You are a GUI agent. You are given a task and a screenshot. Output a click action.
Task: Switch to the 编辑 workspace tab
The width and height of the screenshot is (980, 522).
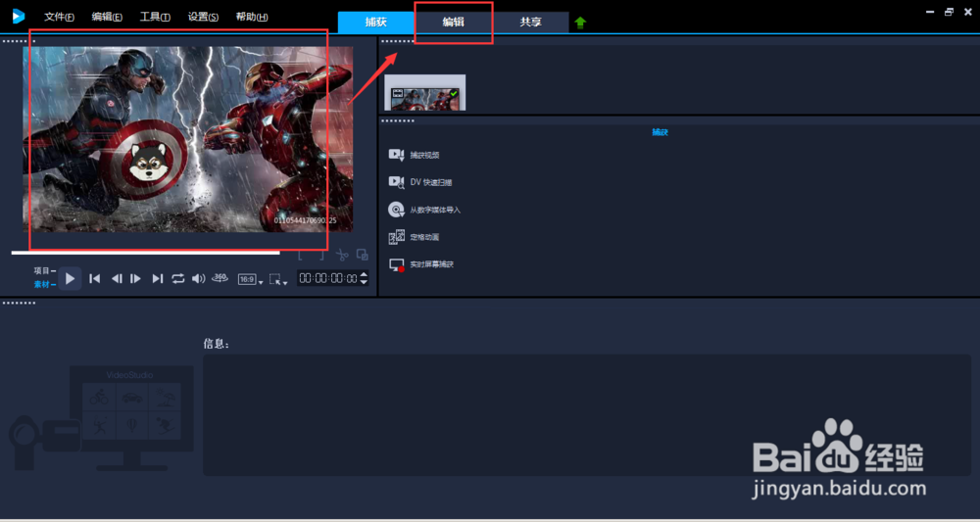click(x=454, y=22)
